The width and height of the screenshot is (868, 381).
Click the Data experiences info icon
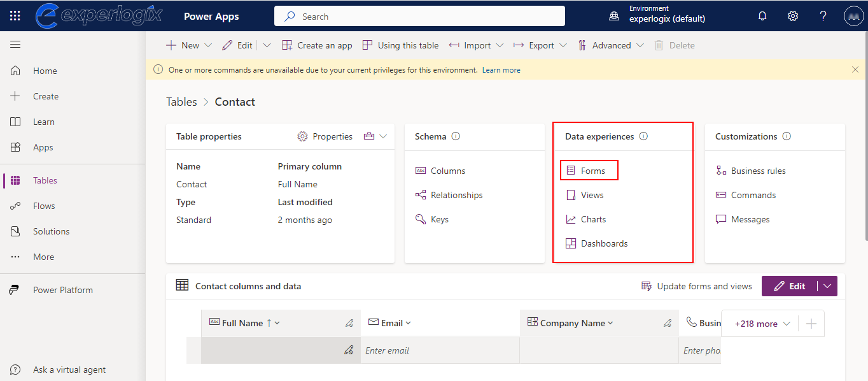(643, 136)
